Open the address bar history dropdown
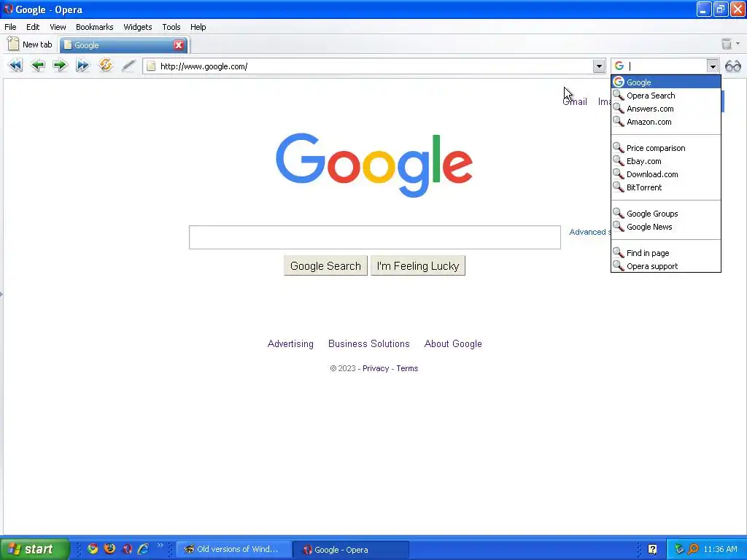This screenshot has height=560, width=747. tap(599, 66)
